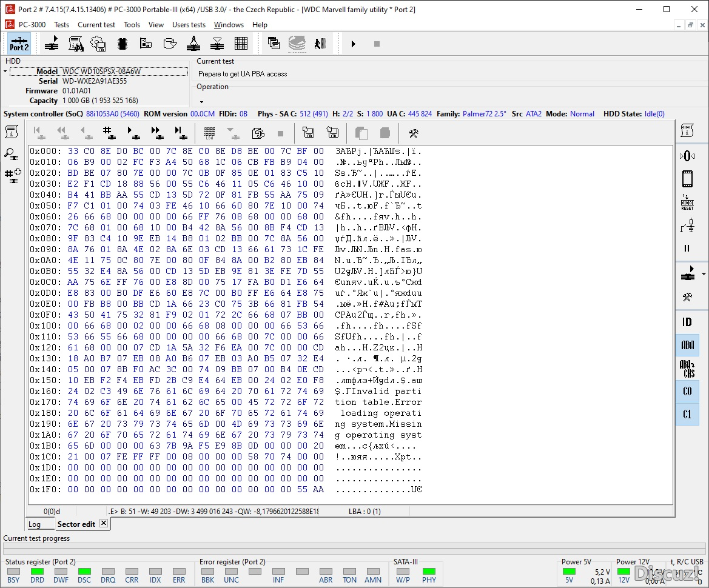Viewport: 709px width, 588px height.
Task: Click the reload sector refresh icon
Action: click(258, 133)
